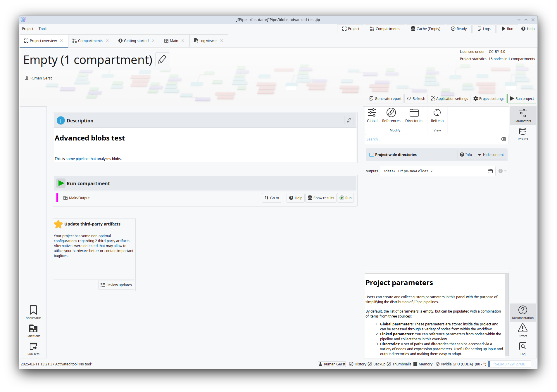This screenshot has height=392, width=557.
Task: Browse folder for outputs directory
Action: click(490, 171)
